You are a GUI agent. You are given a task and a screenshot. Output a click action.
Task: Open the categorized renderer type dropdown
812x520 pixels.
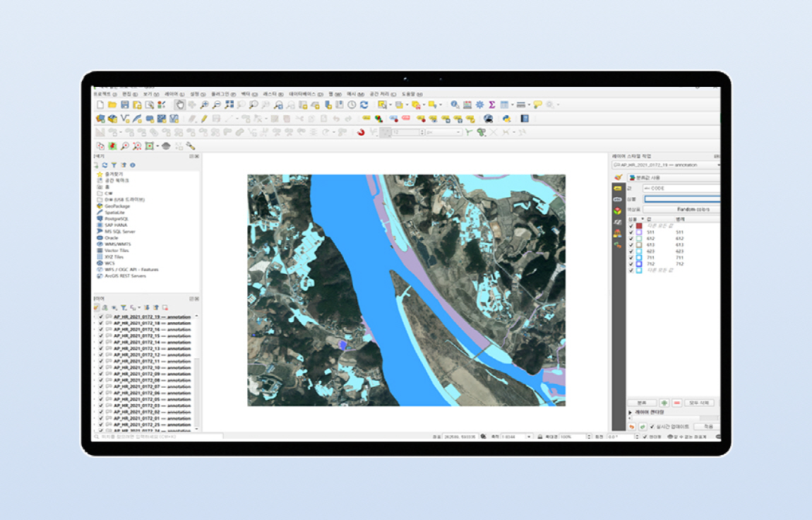coord(673,177)
